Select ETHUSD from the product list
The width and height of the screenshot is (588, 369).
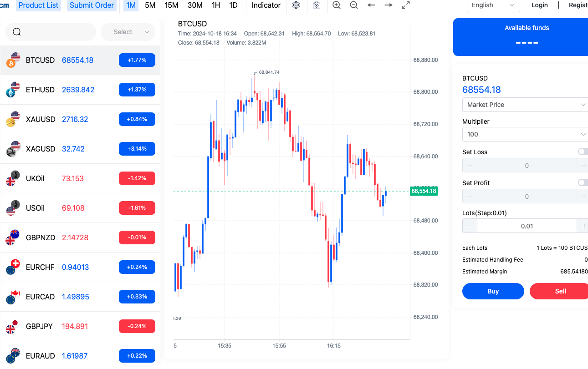40,90
